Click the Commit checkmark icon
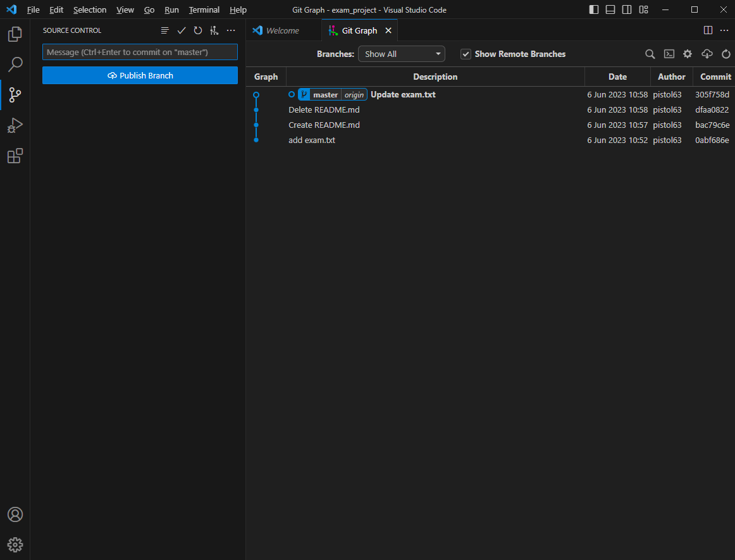Image resolution: width=735 pixels, height=560 pixels. click(182, 30)
